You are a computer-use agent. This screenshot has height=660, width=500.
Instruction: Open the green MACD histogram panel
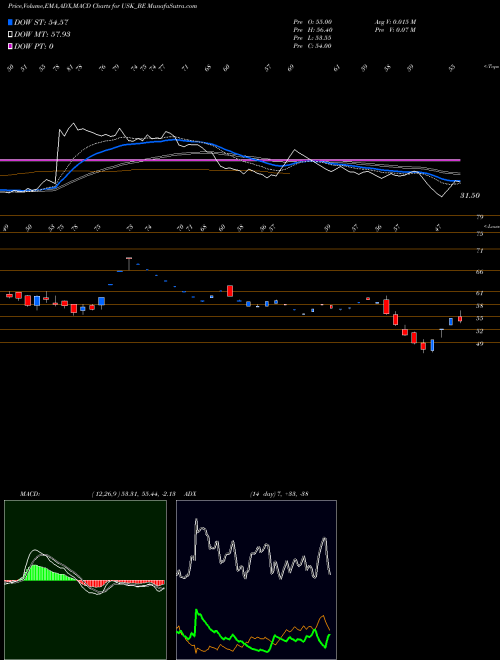85,580
